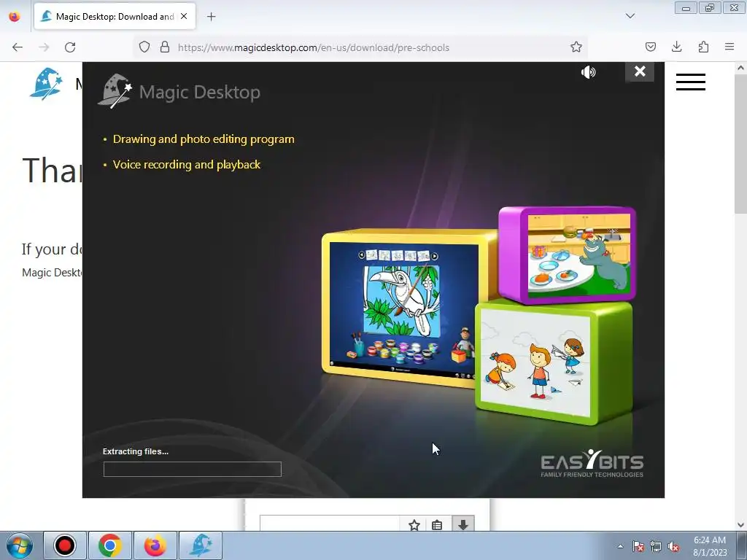Image resolution: width=747 pixels, height=560 pixels.
Task: Click the 'Extracting files...' status text
Action: pyautogui.click(x=135, y=451)
